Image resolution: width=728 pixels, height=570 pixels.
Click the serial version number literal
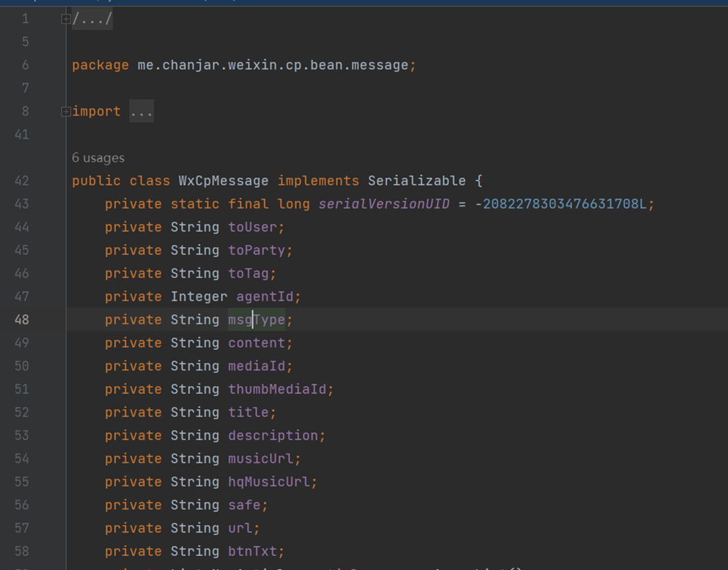[x=563, y=204]
